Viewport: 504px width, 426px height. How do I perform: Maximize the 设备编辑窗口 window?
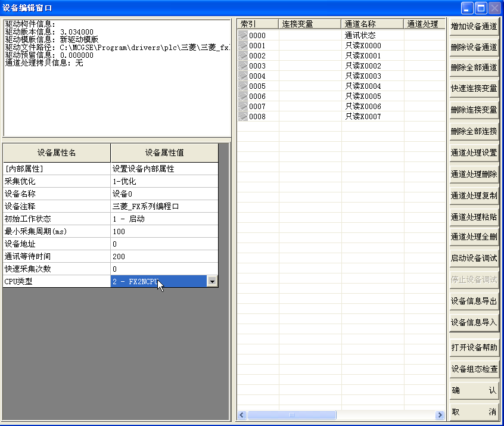point(481,8)
